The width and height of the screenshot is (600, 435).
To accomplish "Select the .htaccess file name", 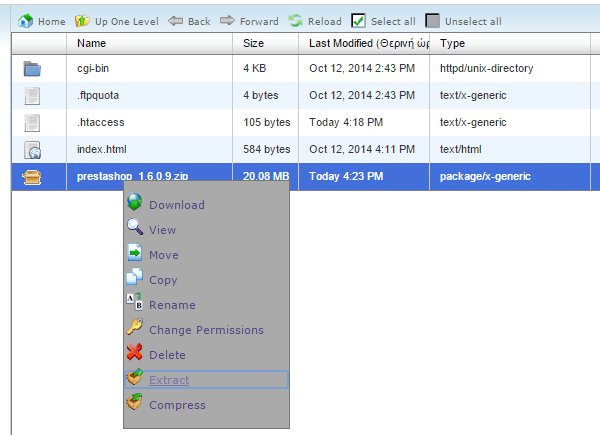I will [101, 122].
